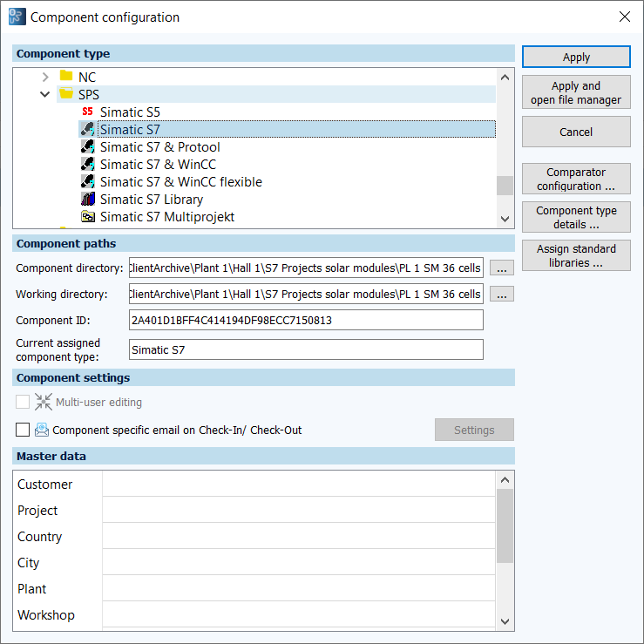Viewport: 644px width, 644px height.
Task: Open Component type details
Action: pos(576,217)
